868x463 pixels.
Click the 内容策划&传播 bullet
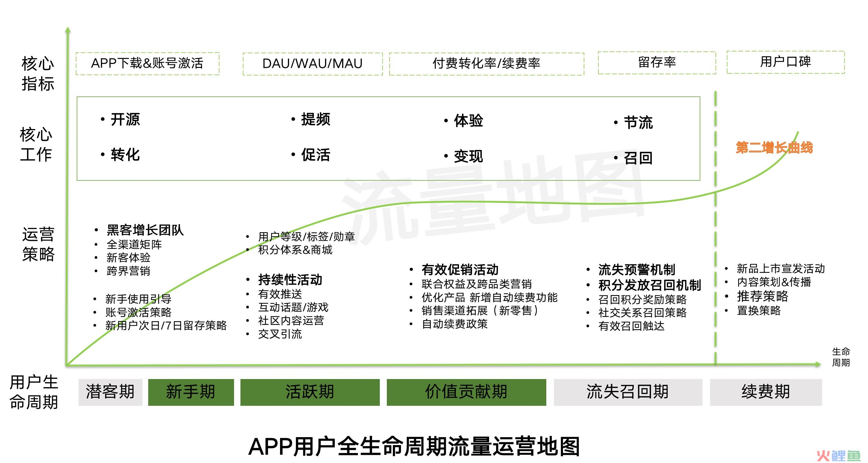click(774, 282)
